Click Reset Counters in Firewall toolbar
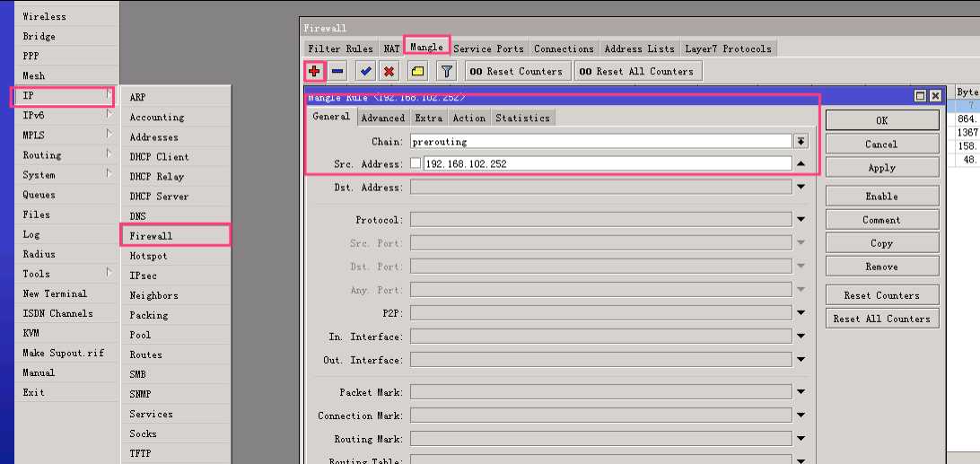This screenshot has width=980, height=464. [x=516, y=71]
